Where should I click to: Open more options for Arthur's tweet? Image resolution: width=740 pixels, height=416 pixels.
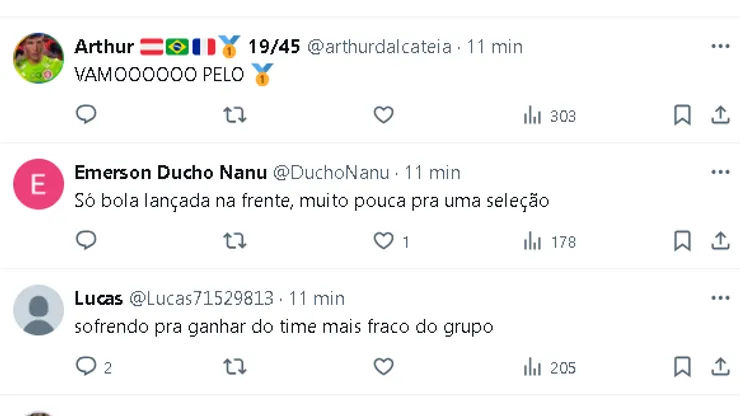[720, 46]
